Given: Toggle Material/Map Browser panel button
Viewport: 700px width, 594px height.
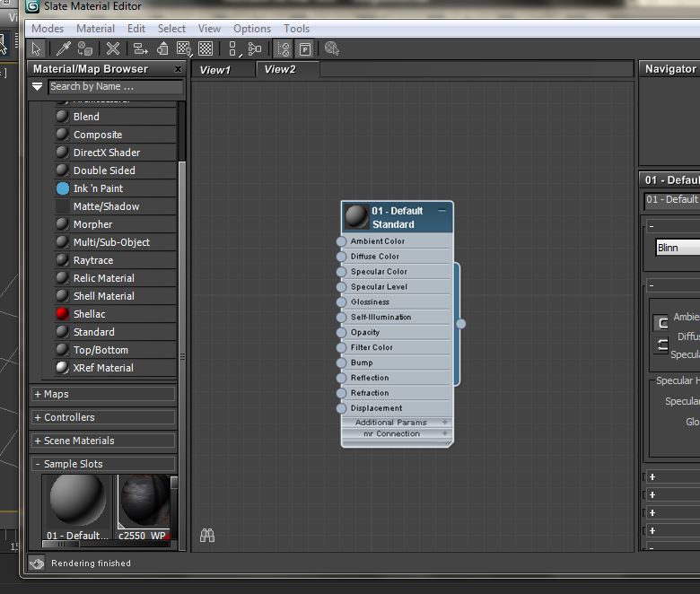Looking at the screenshot, I should tap(283, 48).
